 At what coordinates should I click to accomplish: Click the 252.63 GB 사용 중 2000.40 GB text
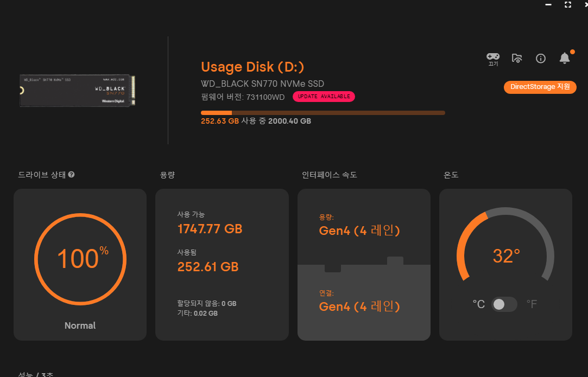tap(256, 121)
